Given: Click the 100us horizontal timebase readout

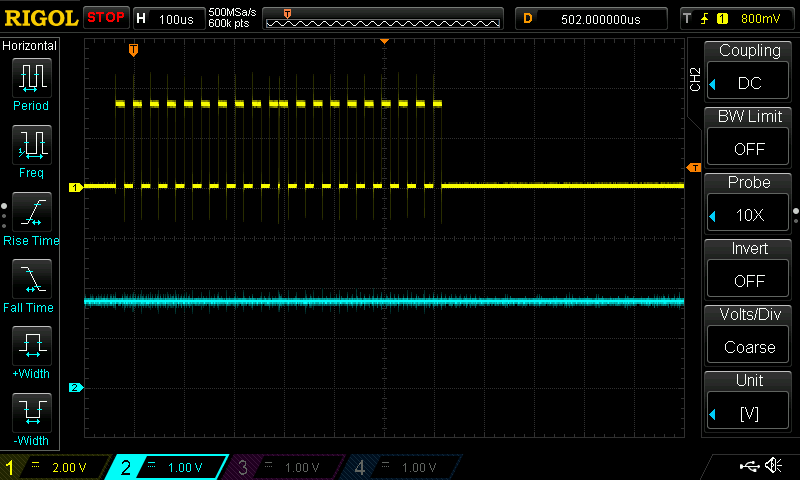Looking at the screenshot, I should 169,19.
